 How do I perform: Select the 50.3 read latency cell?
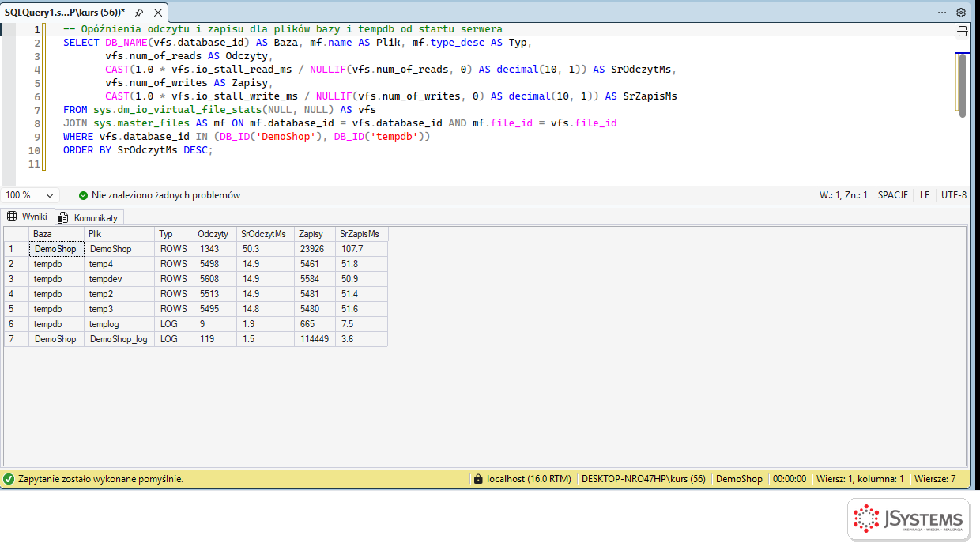click(x=266, y=249)
